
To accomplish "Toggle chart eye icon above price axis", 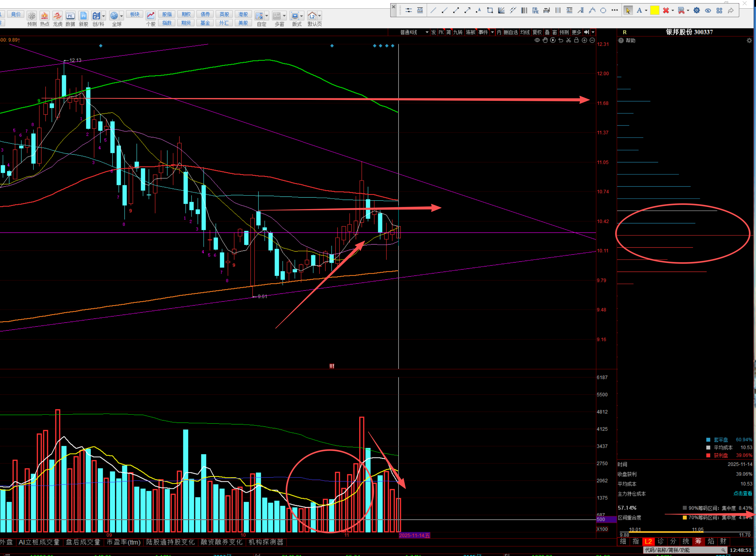I will coord(537,40).
